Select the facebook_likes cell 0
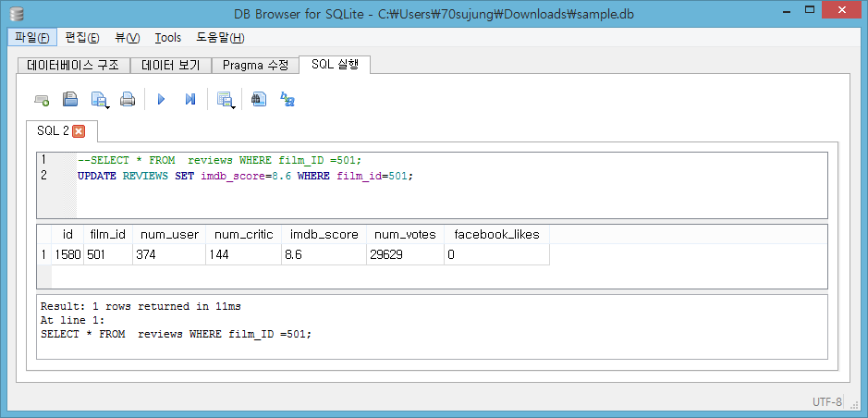 click(x=496, y=254)
